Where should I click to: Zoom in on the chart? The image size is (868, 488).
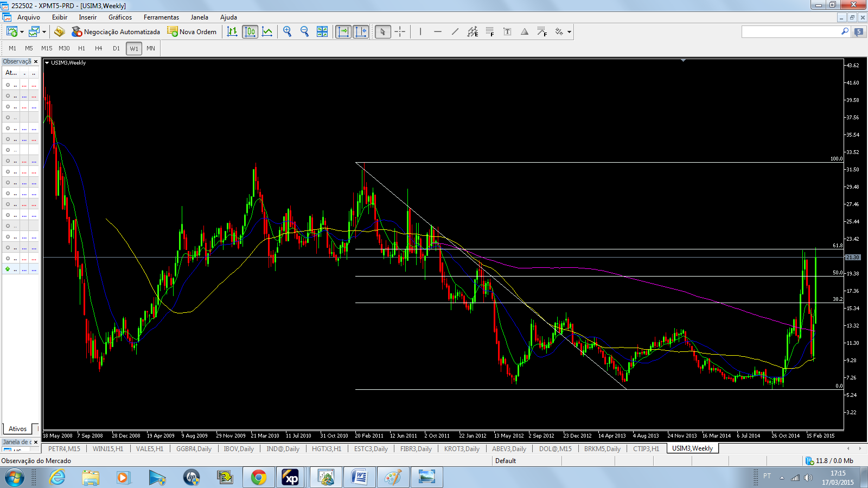(288, 31)
